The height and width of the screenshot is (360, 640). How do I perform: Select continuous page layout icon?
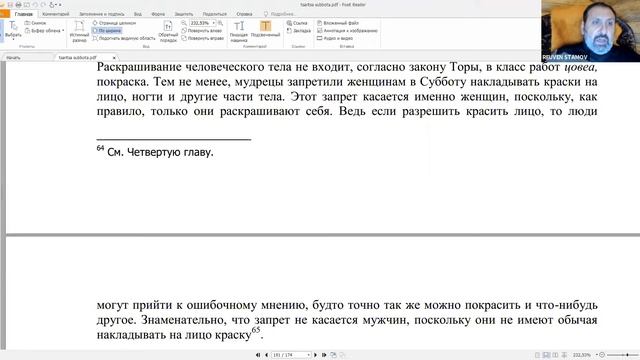point(546,355)
